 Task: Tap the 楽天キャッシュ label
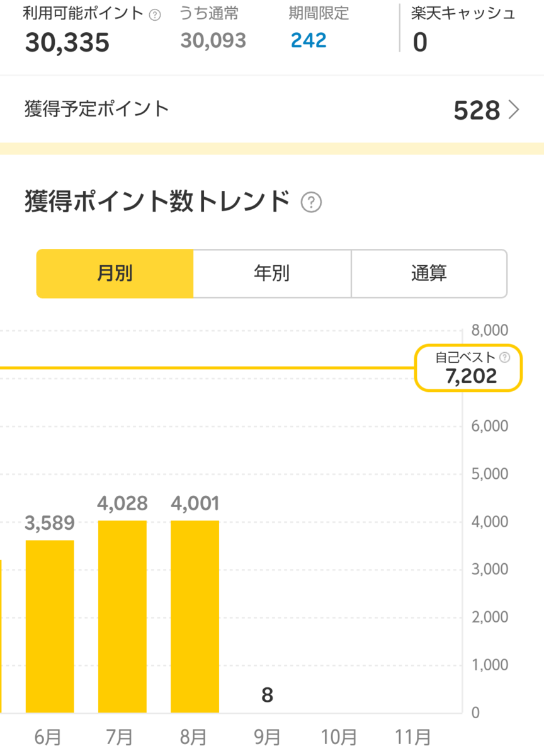coord(463,13)
